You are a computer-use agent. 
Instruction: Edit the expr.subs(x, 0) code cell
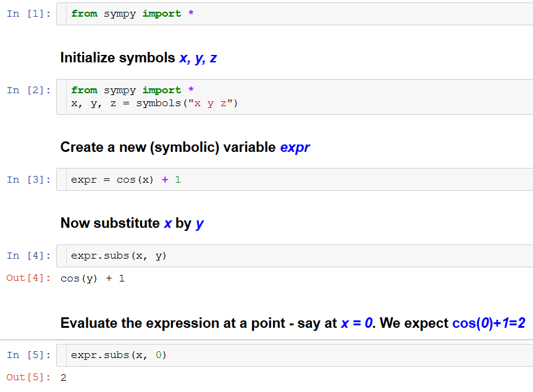(x=296, y=355)
